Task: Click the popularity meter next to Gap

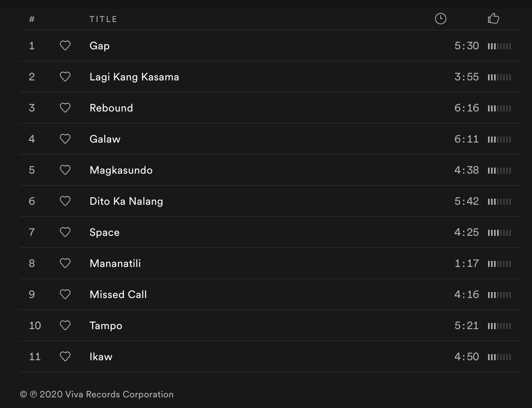Action: 499,46
